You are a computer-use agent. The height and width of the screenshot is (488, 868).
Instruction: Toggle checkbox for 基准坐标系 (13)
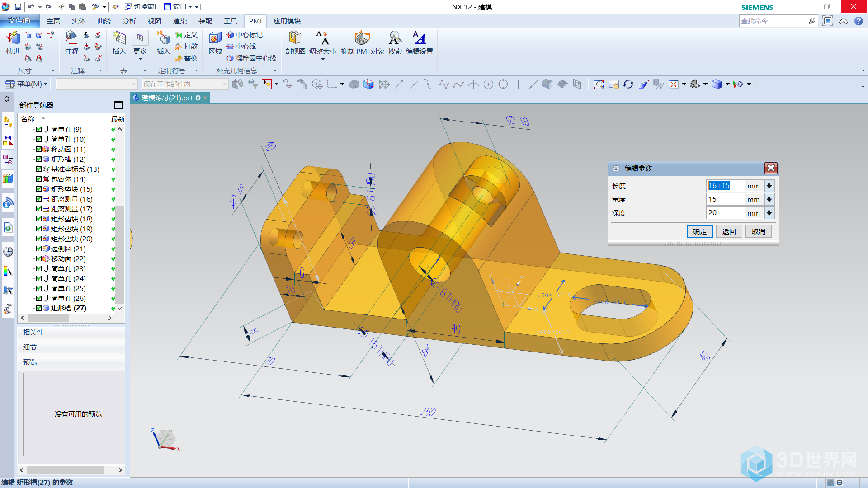point(39,169)
